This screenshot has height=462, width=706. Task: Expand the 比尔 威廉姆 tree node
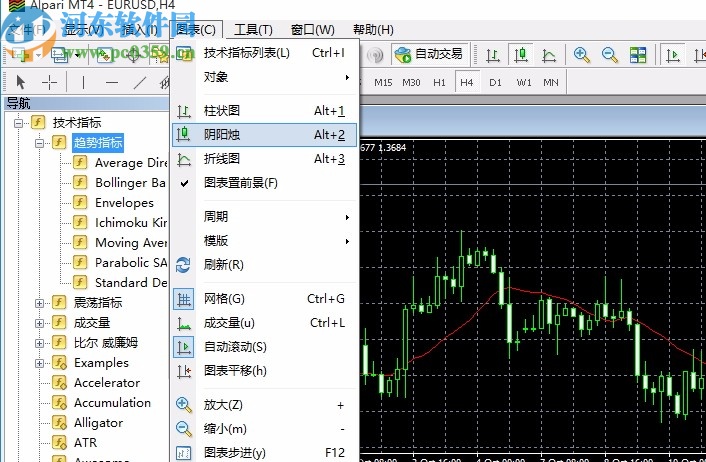point(40,343)
